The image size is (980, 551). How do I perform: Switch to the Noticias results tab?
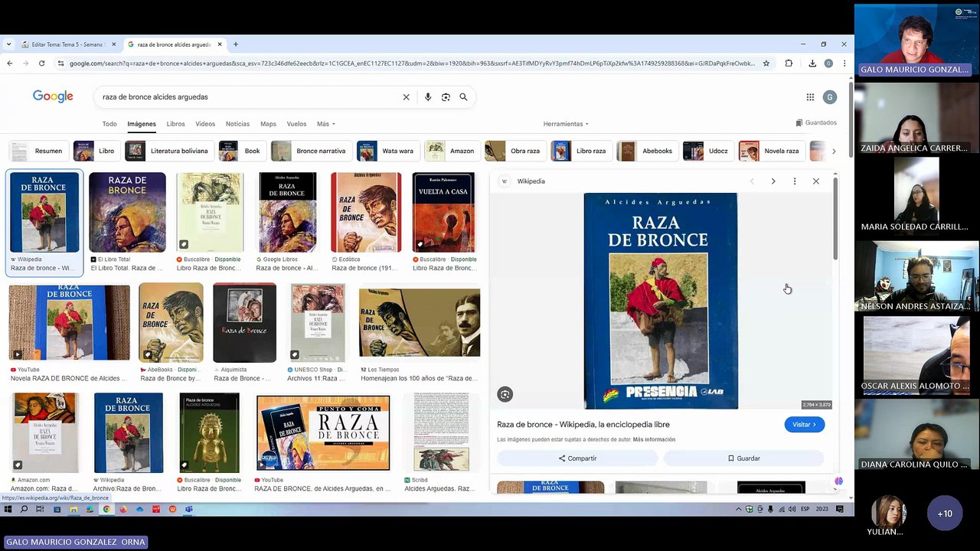tap(237, 124)
